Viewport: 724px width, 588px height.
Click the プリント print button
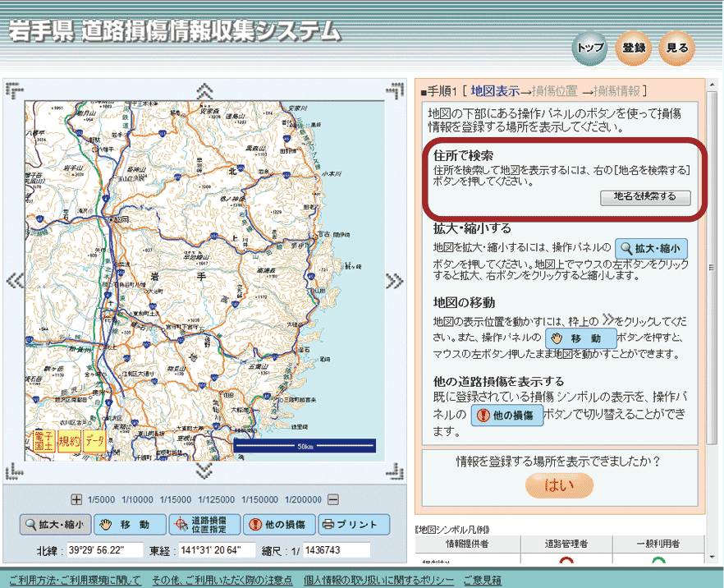point(354,525)
